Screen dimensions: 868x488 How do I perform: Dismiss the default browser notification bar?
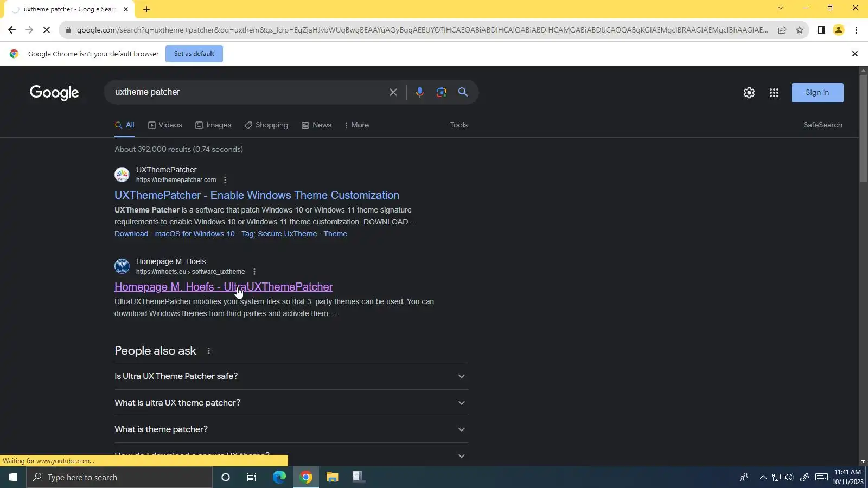[855, 54]
